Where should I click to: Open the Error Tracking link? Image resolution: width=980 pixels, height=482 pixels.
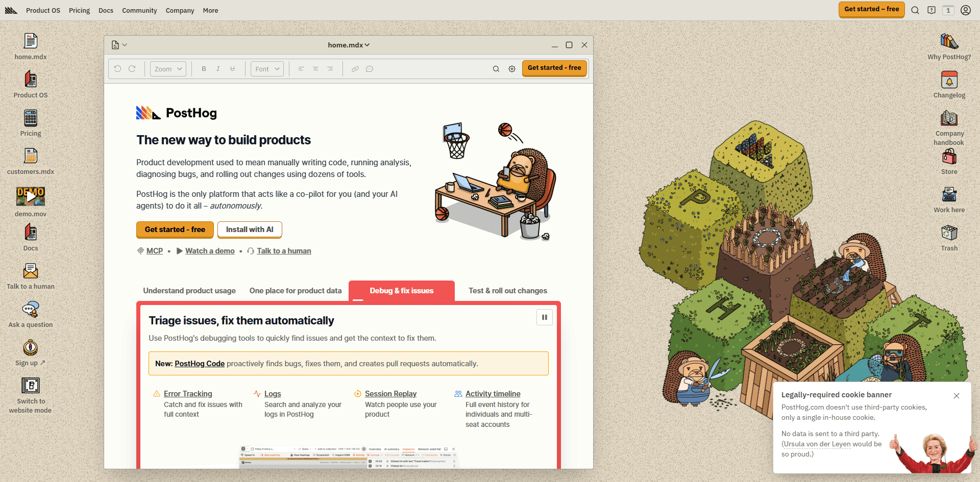(x=188, y=394)
